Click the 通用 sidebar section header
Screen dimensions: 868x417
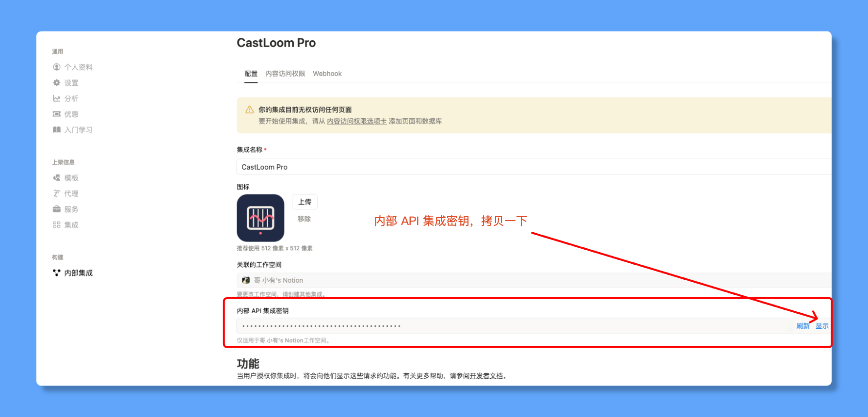pos(58,51)
